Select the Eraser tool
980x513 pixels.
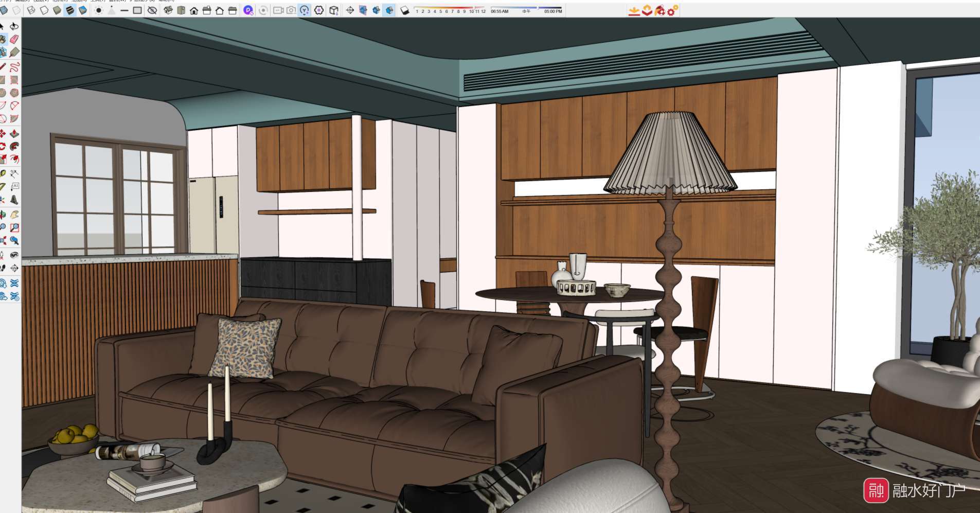point(14,40)
